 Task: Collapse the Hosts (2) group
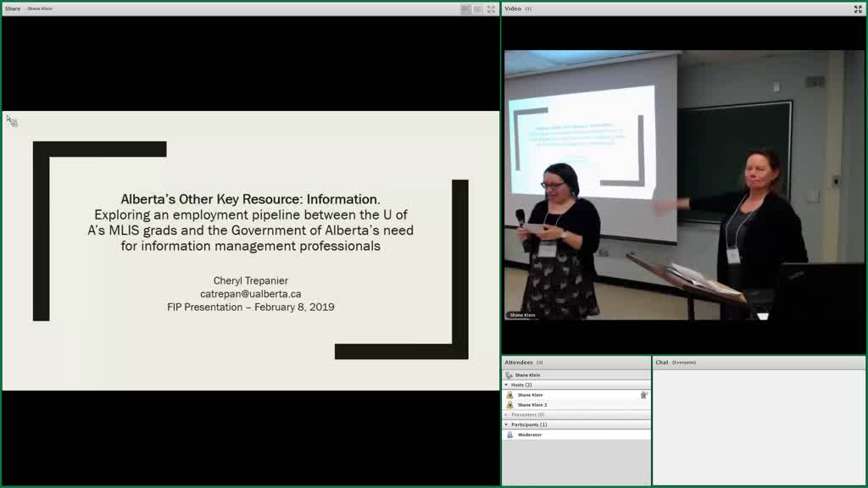pos(506,385)
